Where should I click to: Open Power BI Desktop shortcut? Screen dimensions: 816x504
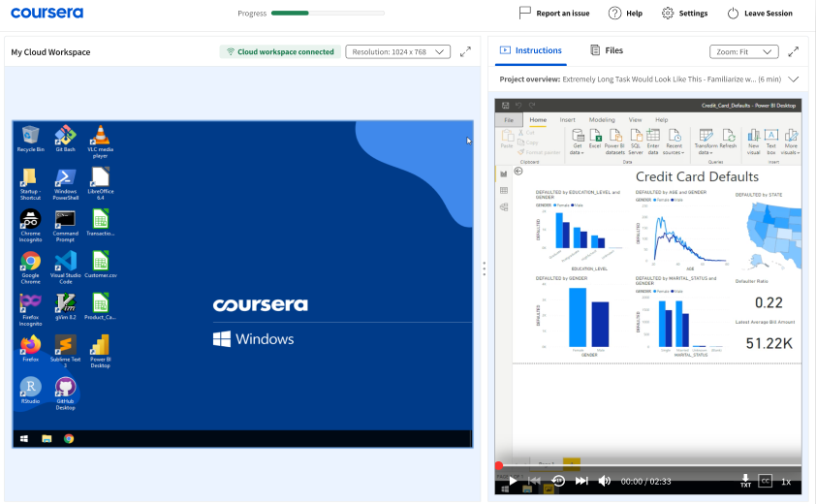point(100,352)
